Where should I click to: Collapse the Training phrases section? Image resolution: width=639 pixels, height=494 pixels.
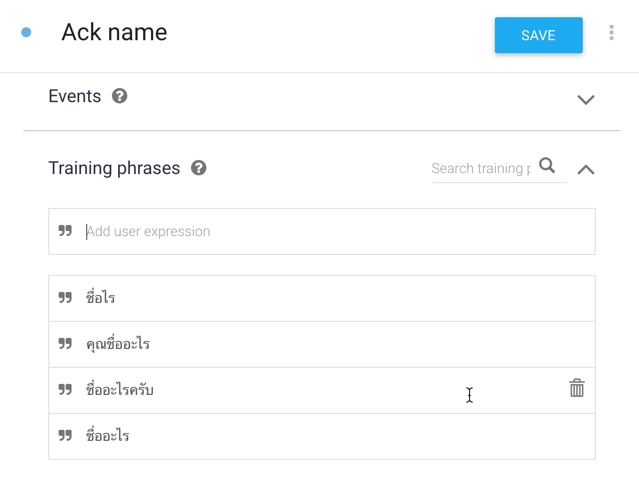[x=586, y=169]
